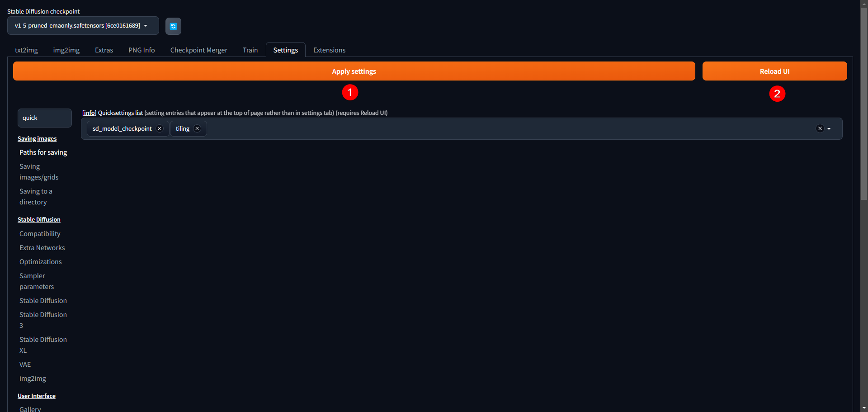868x412 pixels.
Task: Open the Checkpoint Merger tab
Action: (x=198, y=50)
